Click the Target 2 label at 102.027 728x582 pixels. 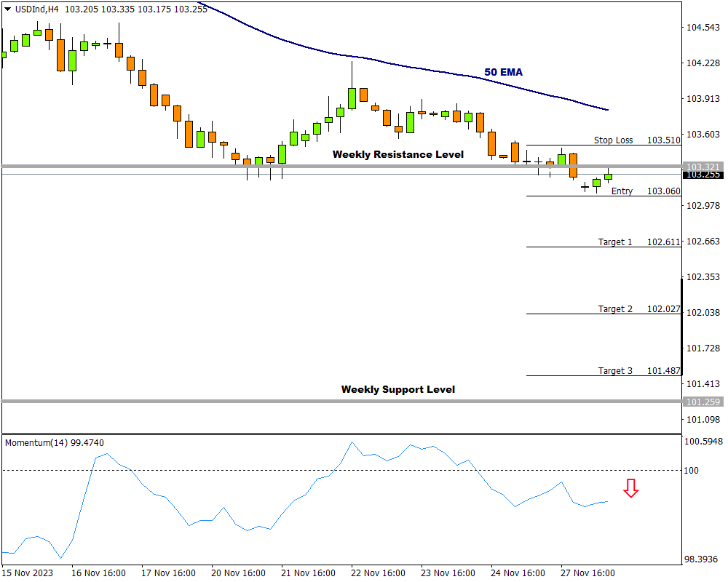615,308
